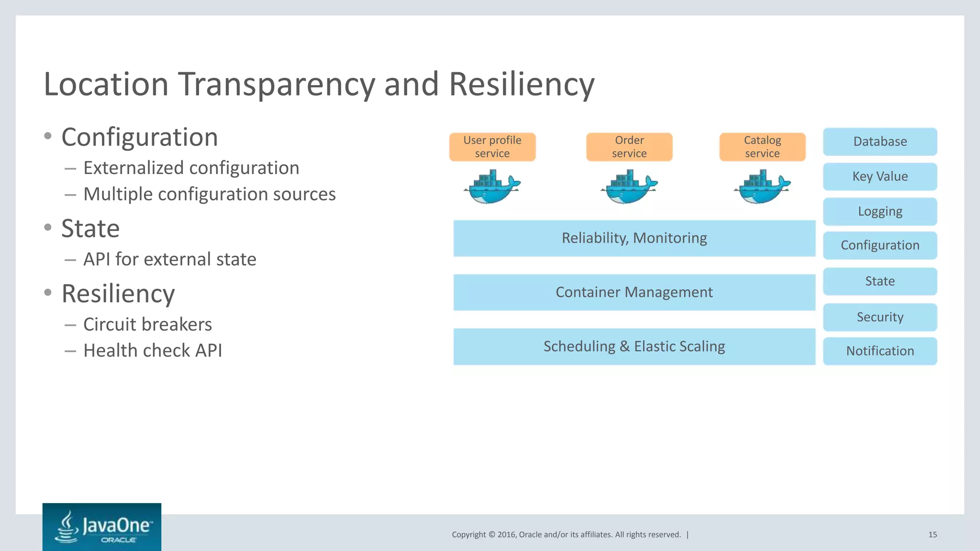Image resolution: width=980 pixels, height=551 pixels.
Task: Click the slide number 15
Action: coord(932,535)
